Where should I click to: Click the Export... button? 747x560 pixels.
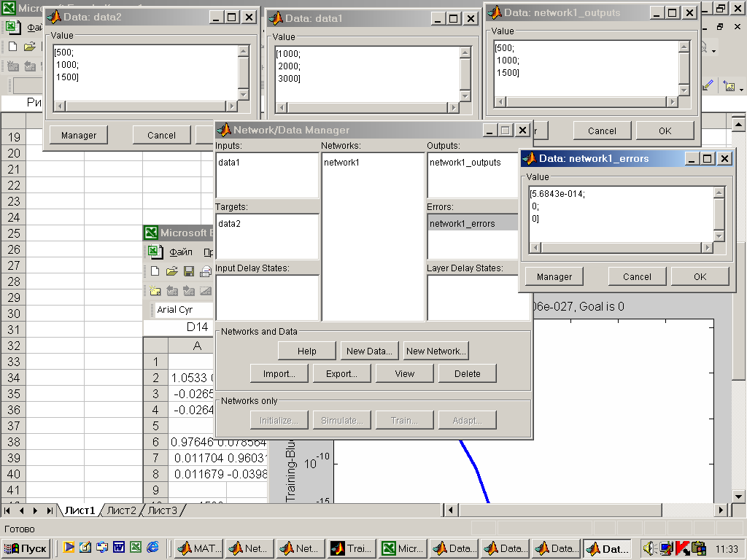[341, 374]
